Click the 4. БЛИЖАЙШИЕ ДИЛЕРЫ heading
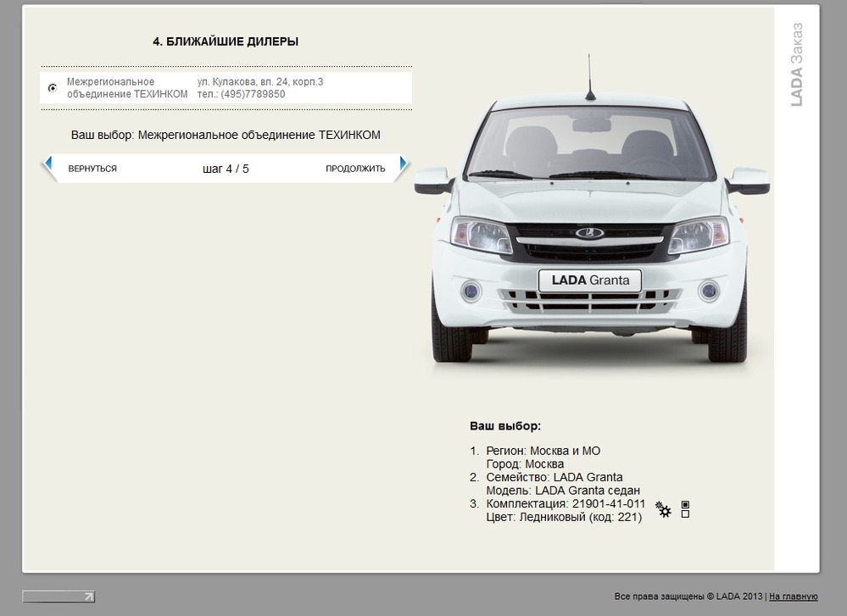847x616 pixels. 226,42
